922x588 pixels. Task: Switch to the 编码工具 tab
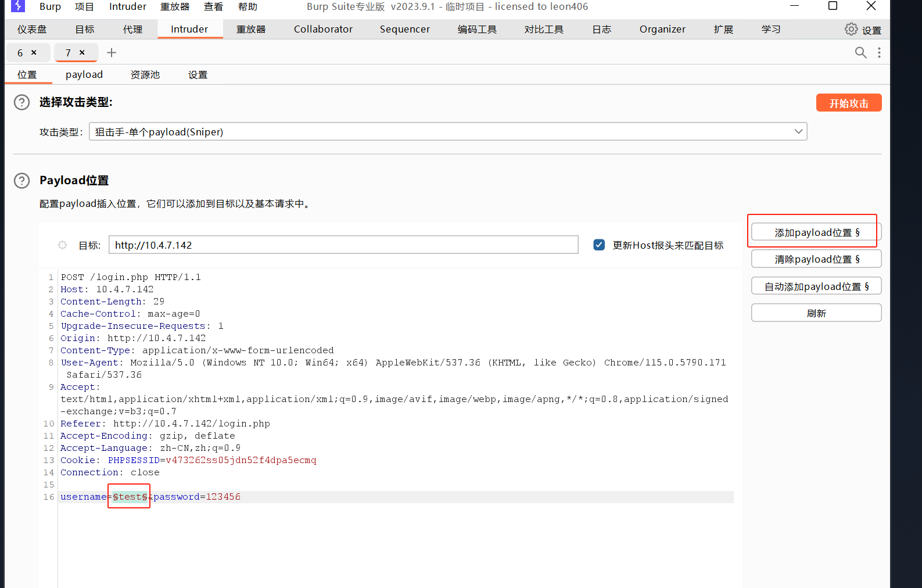477,29
